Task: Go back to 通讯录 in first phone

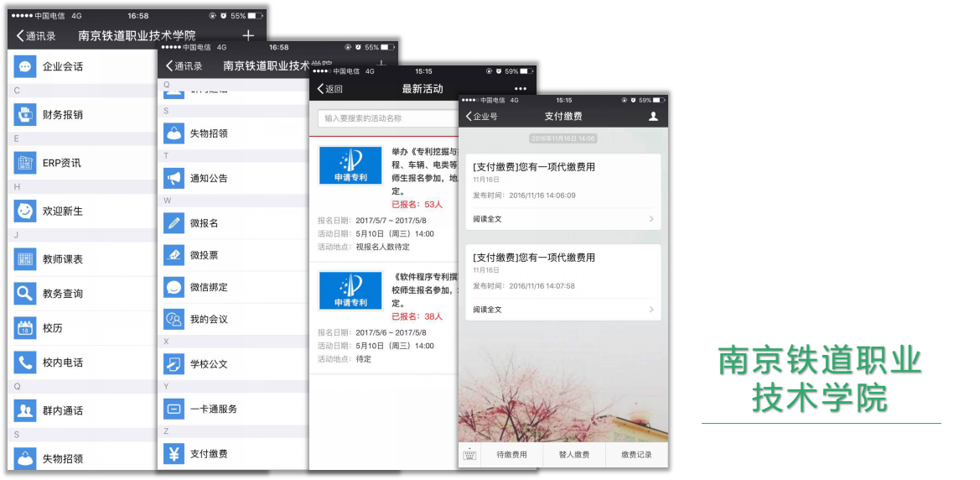Action: point(35,36)
